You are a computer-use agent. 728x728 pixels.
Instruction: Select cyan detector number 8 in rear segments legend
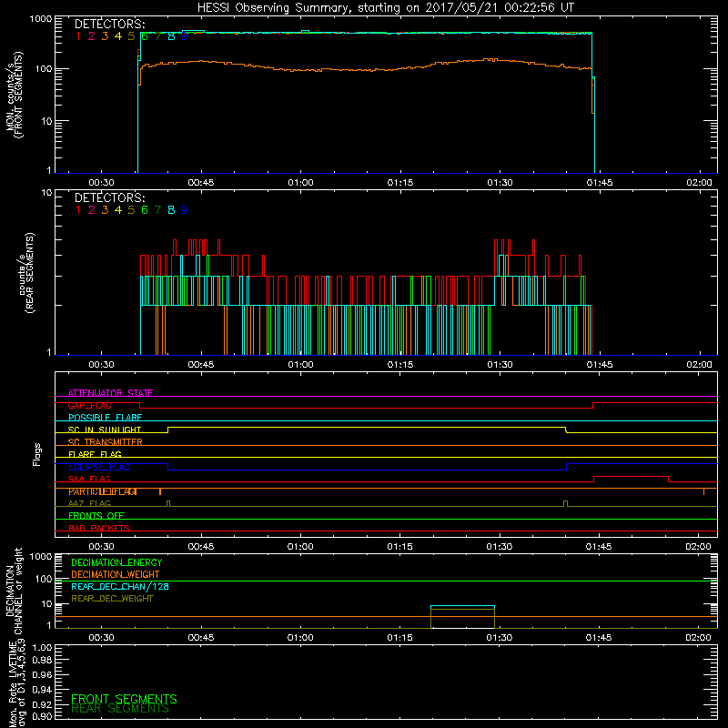pos(171,210)
